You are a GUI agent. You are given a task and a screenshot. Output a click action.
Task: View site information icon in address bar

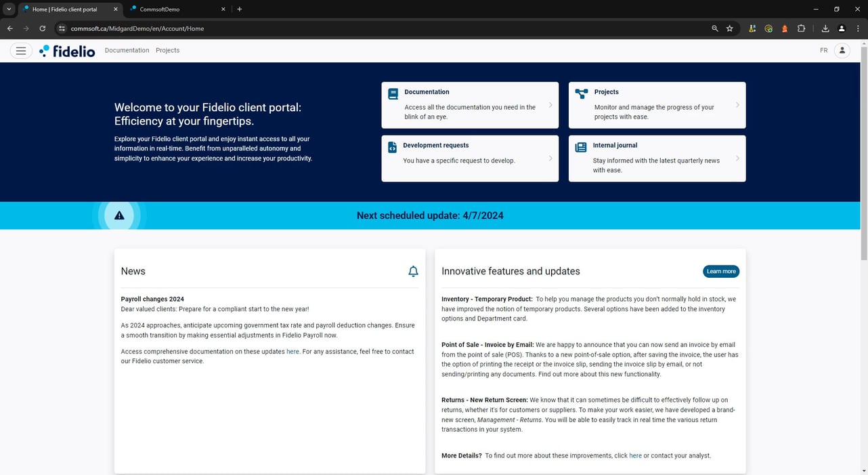click(62, 28)
